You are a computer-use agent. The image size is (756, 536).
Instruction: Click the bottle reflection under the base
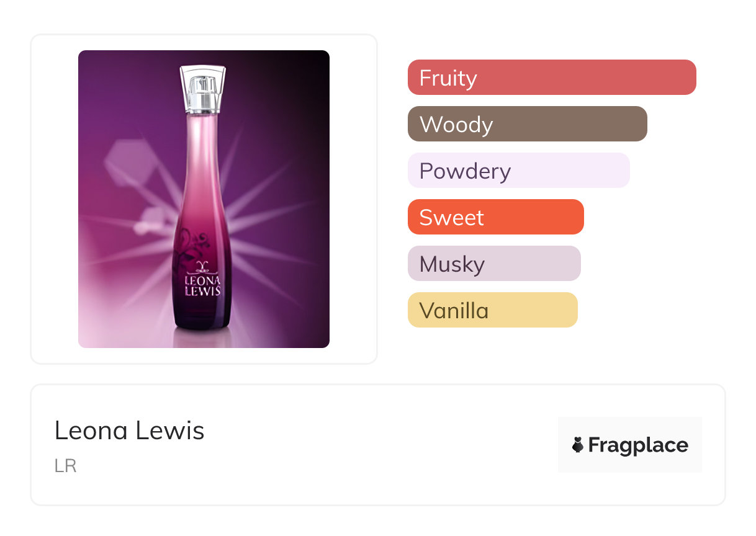point(202,337)
